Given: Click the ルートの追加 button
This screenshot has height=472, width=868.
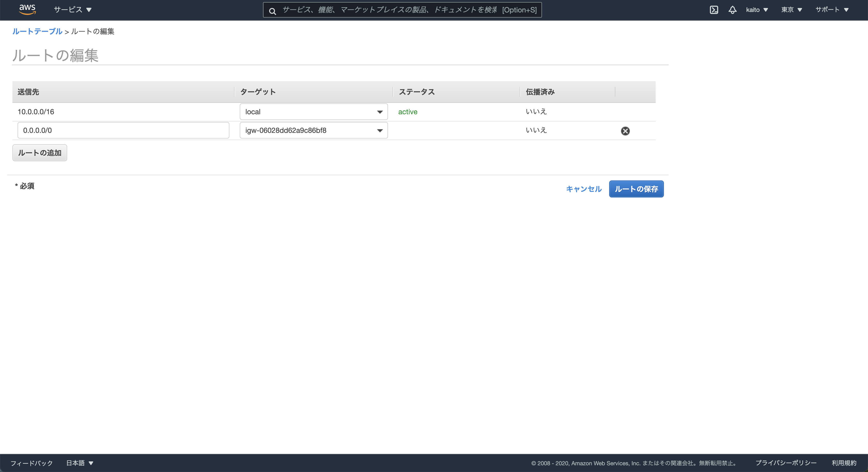Looking at the screenshot, I should click(x=40, y=153).
